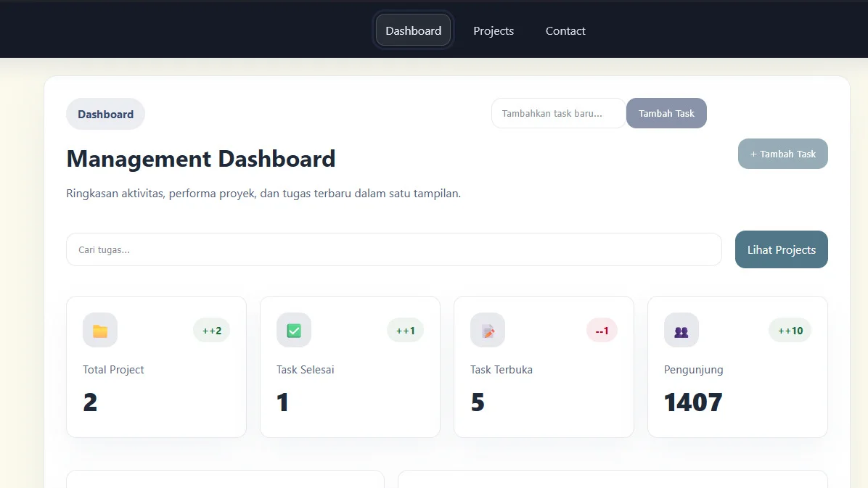
Task: Click the '++10' badge
Action: pyautogui.click(x=790, y=331)
